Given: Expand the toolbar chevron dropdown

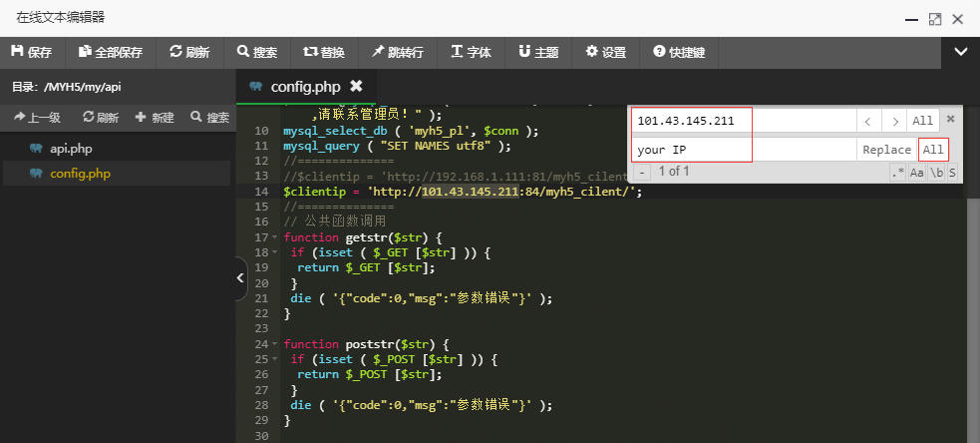Looking at the screenshot, I should point(961,52).
